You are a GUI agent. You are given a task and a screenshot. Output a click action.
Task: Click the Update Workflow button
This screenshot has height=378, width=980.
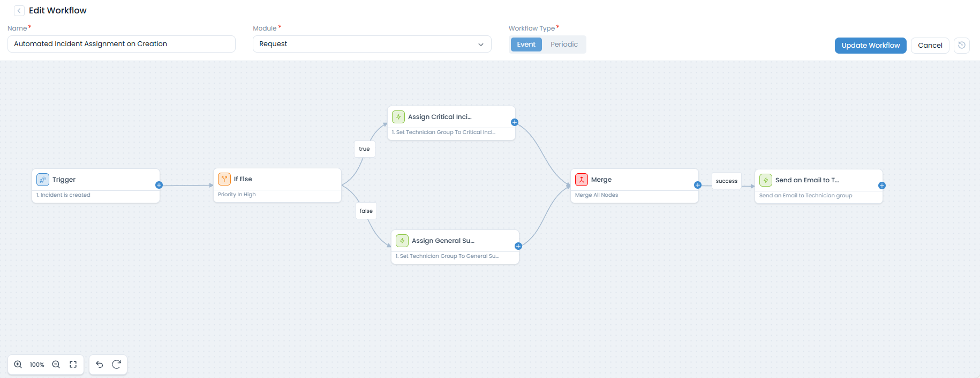870,46
